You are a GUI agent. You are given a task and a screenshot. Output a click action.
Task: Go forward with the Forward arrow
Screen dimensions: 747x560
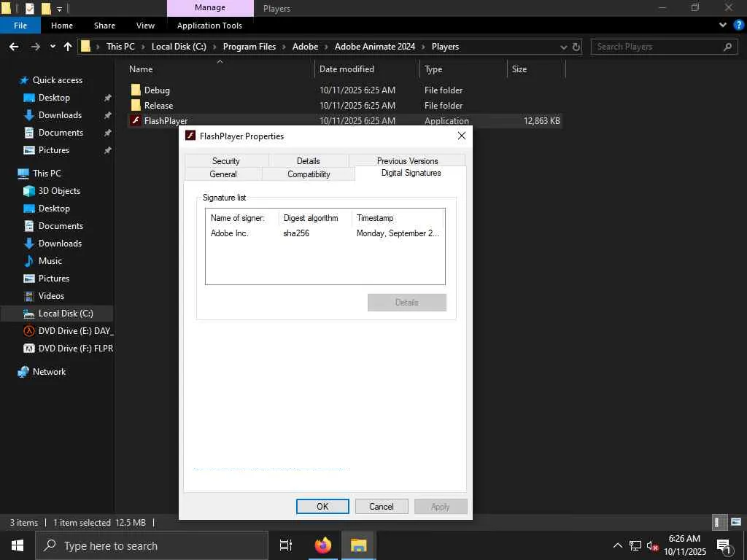click(35, 47)
